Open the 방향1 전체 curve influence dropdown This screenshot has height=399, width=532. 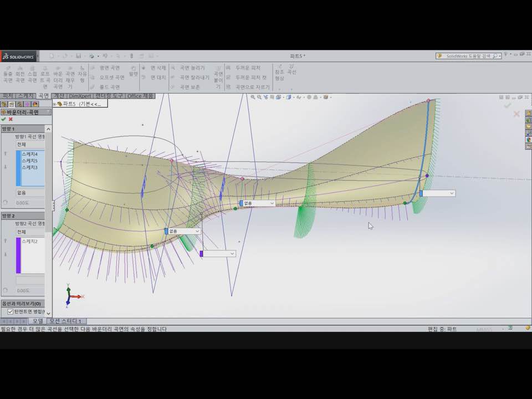point(30,144)
